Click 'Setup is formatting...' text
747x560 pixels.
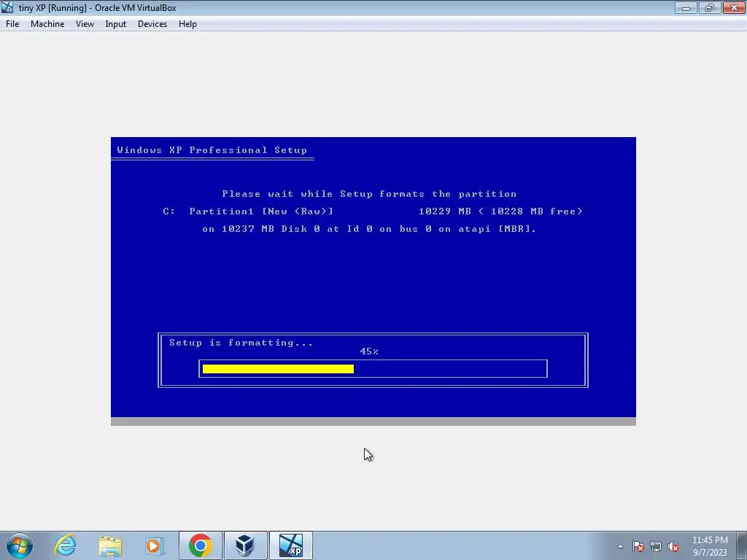pyautogui.click(x=241, y=343)
